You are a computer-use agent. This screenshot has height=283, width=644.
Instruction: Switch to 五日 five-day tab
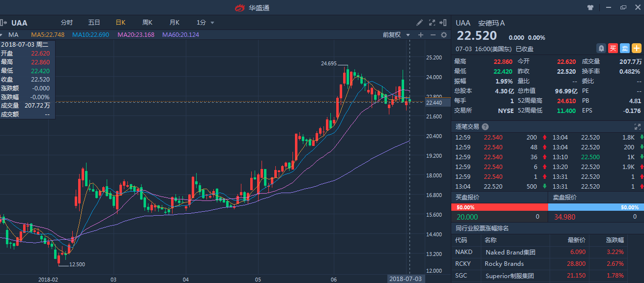[94, 23]
